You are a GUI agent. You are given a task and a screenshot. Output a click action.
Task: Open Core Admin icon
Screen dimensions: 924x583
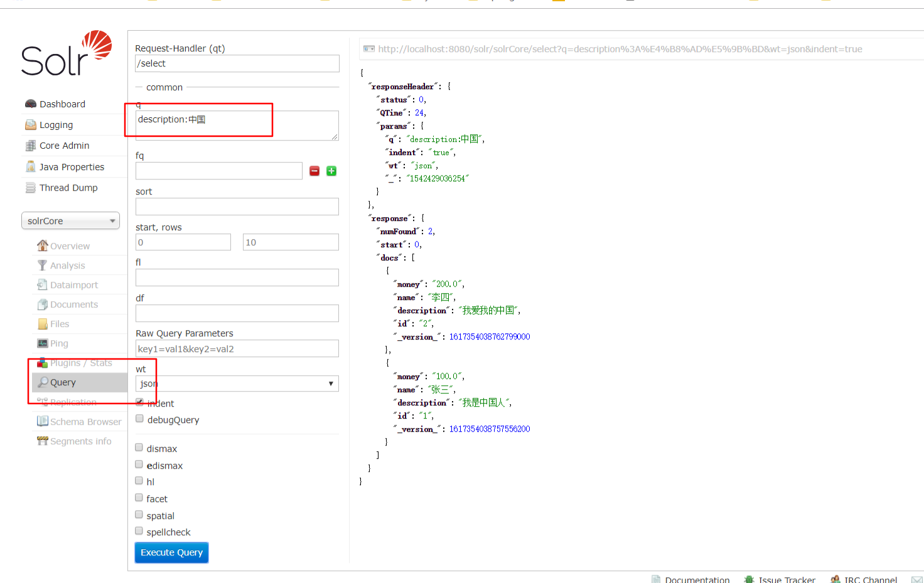[x=30, y=146]
